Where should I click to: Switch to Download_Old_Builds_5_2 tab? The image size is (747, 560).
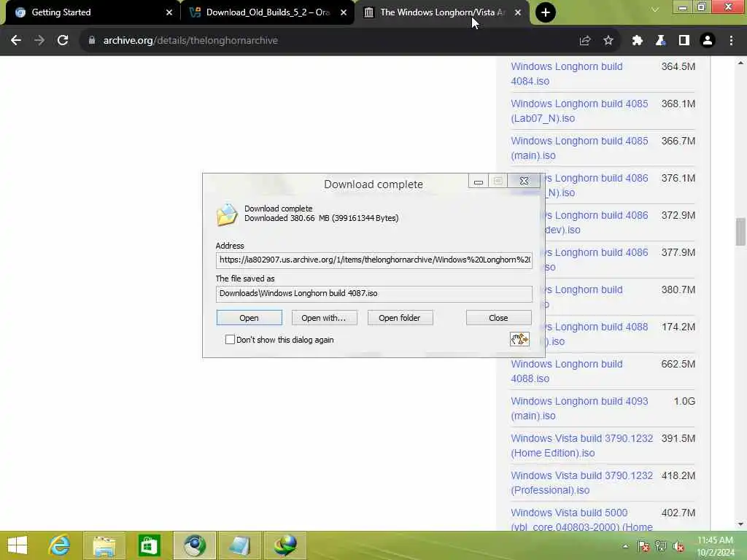tap(268, 12)
